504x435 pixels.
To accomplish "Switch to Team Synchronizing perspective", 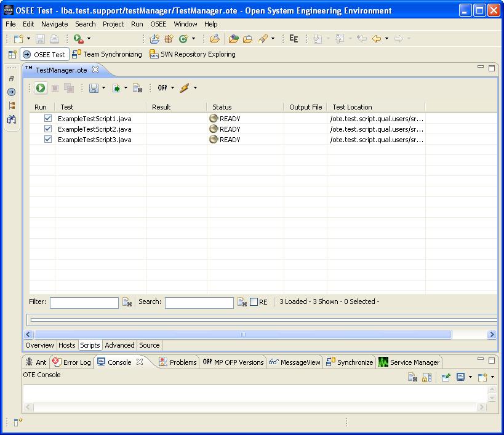I will coord(107,54).
